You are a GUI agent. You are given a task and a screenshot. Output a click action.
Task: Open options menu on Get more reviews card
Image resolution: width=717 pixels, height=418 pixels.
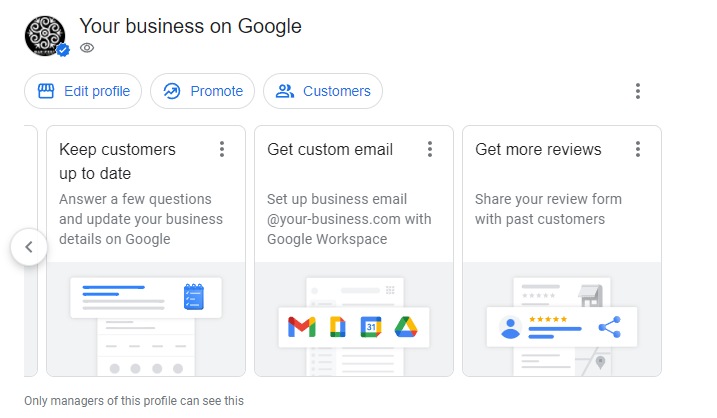pos(638,149)
